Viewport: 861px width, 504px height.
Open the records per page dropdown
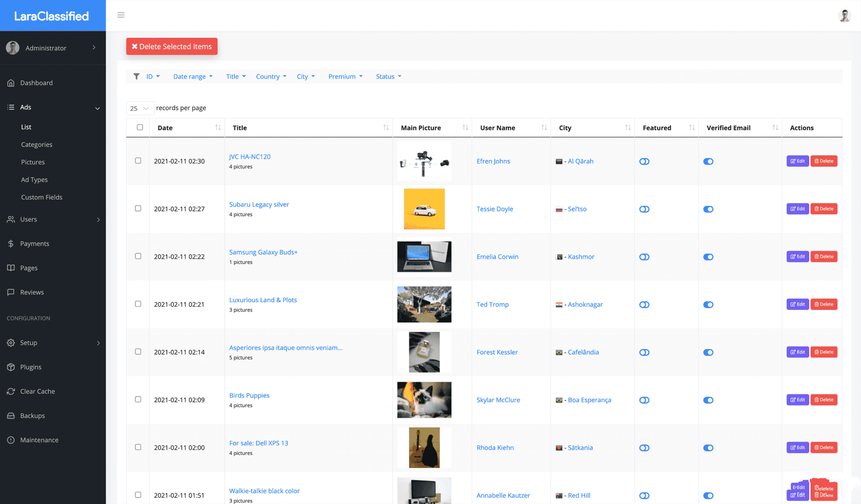(x=139, y=108)
